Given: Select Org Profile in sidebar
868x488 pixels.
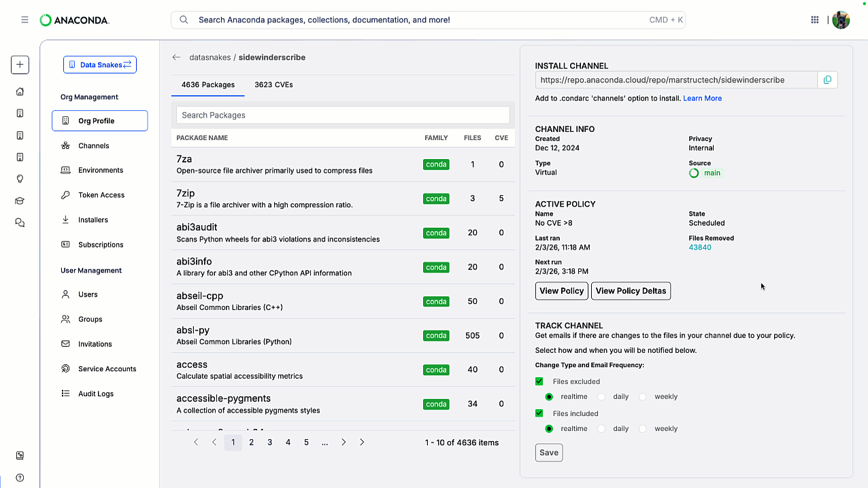Looking at the screenshot, I should (99, 121).
